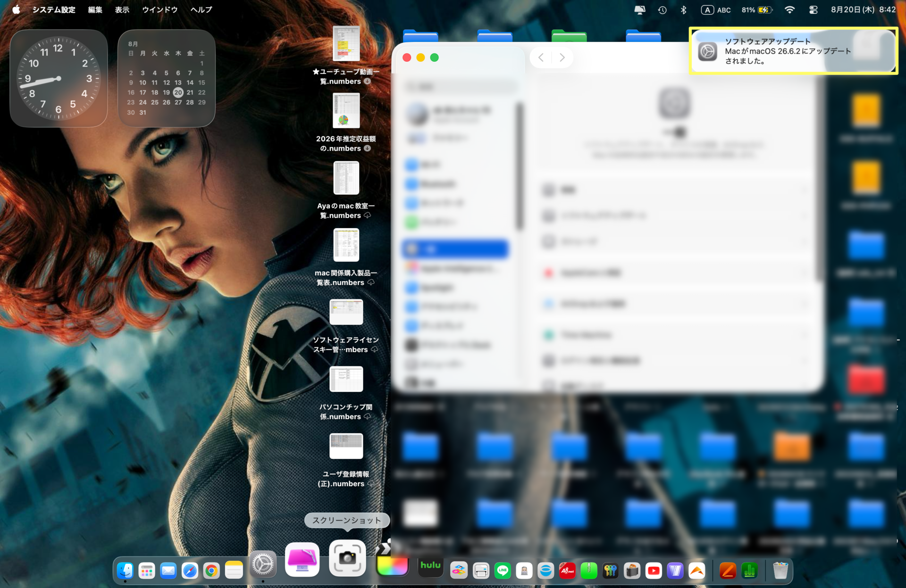Open the Time Machine menu bar icon

pos(663,9)
